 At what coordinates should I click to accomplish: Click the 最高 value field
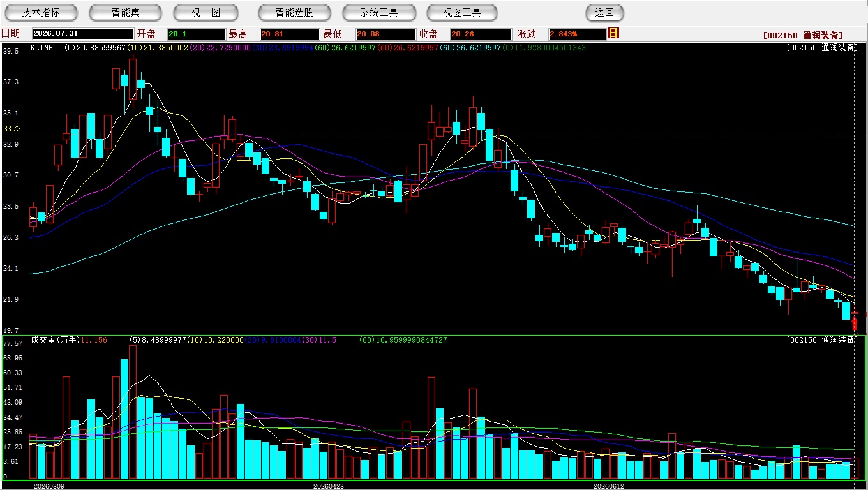pyautogui.click(x=289, y=34)
